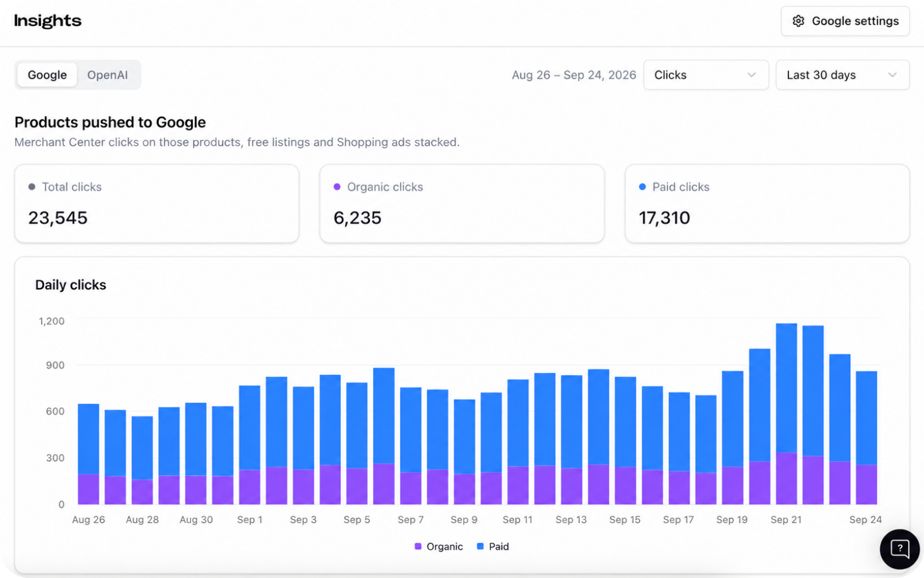This screenshot has height=578, width=924.
Task: Click the Sep 1 x-axis label
Action: pyautogui.click(x=249, y=520)
